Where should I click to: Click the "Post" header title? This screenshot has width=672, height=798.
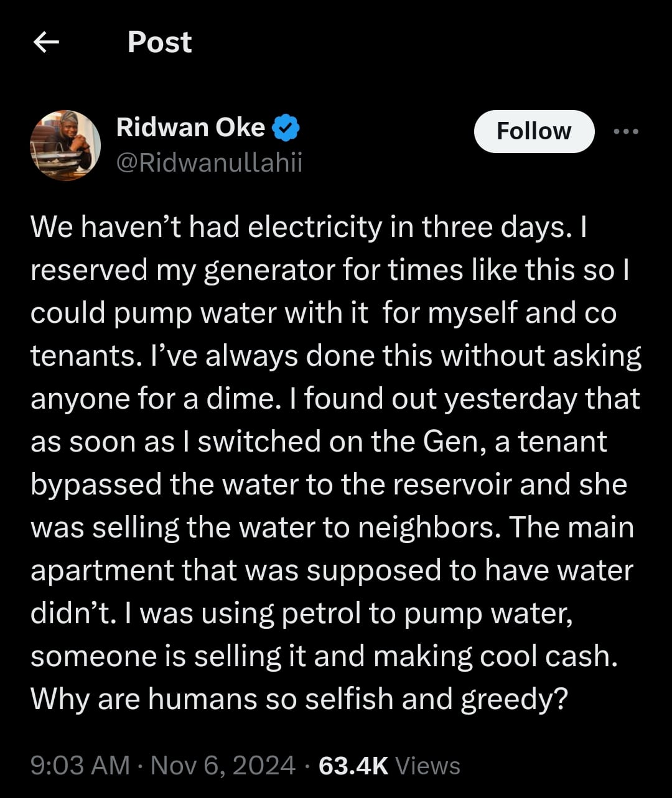coord(159,42)
